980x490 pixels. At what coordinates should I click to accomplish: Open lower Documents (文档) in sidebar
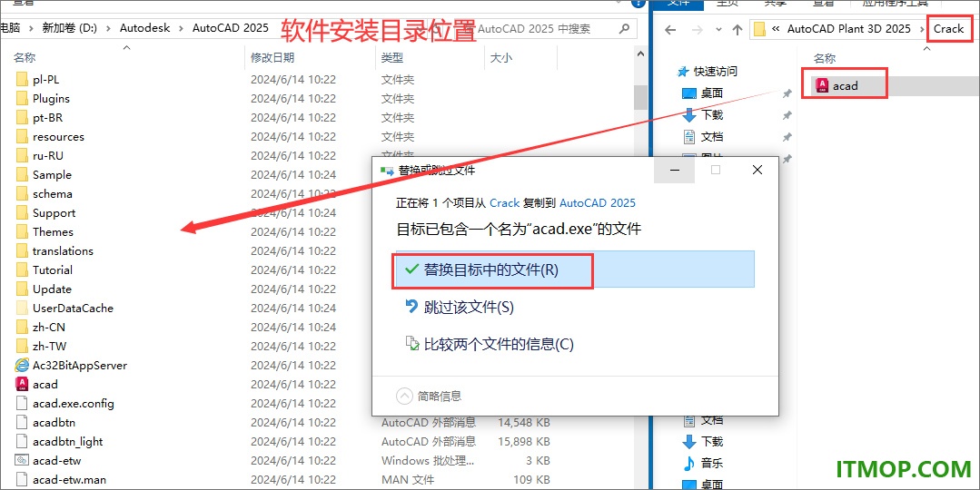pos(712,420)
